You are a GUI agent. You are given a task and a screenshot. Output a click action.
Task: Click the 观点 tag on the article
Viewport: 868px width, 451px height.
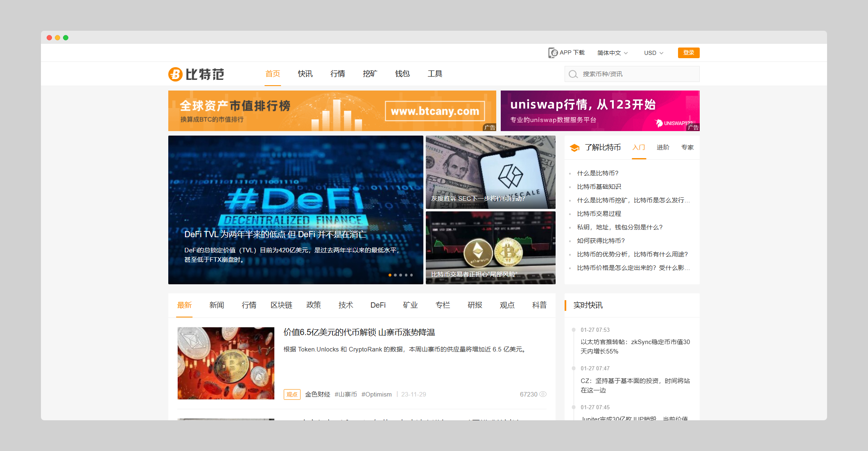pyautogui.click(x=292, y=394)
